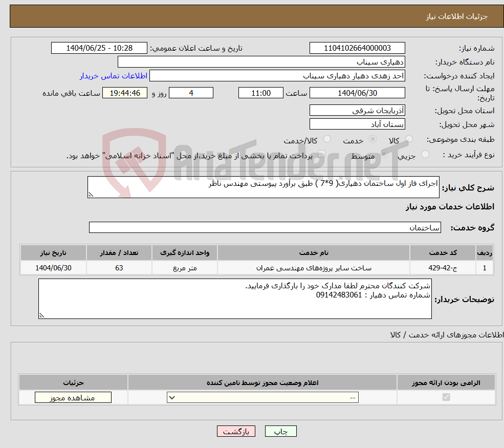Screen dimensions: 504x448
Task: Open the license status dropdown
Action: 262,397
